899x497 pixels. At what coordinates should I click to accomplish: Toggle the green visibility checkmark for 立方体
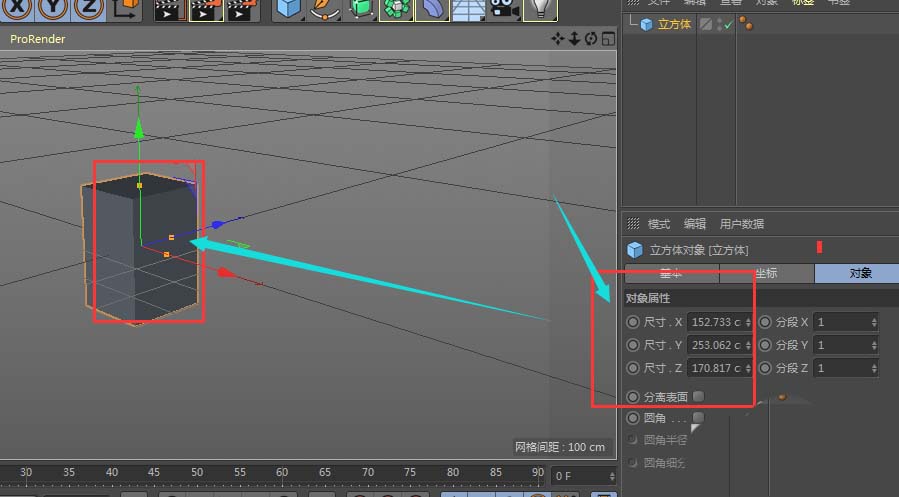728,25
